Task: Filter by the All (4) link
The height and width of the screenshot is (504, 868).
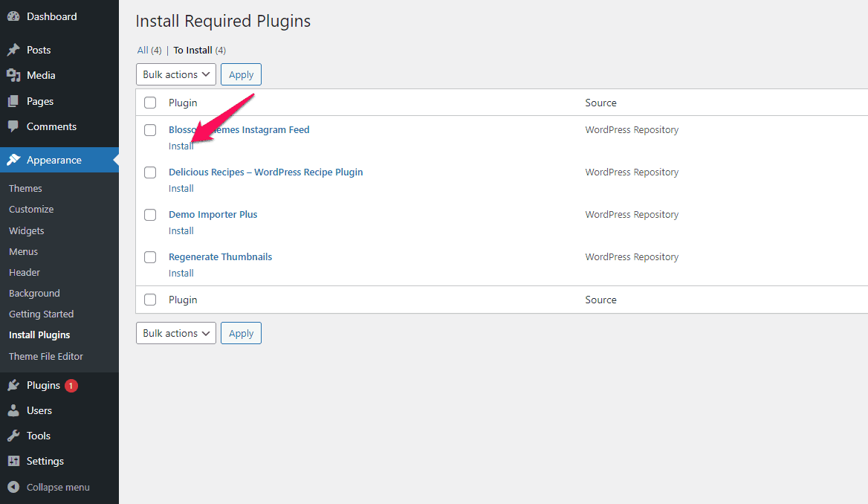Action: point(149,51)
